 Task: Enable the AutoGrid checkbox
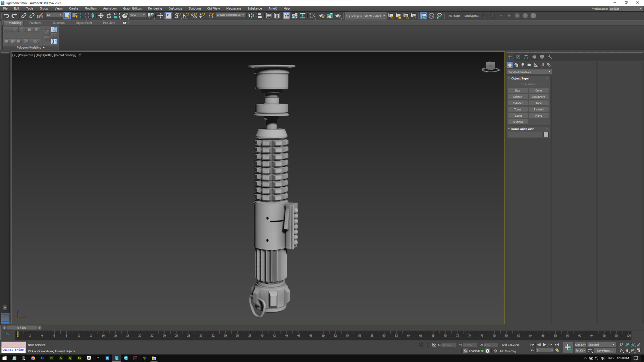(522, 84)
